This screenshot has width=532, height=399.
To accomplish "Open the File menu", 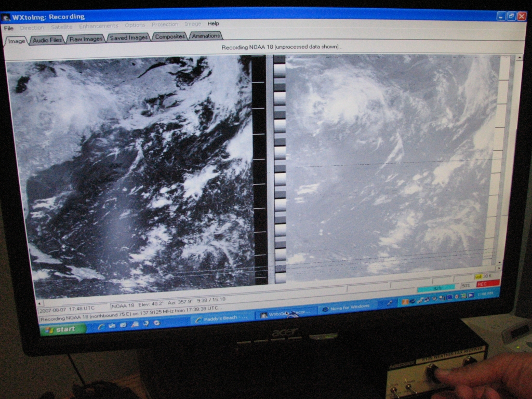I will pos(8,28).
